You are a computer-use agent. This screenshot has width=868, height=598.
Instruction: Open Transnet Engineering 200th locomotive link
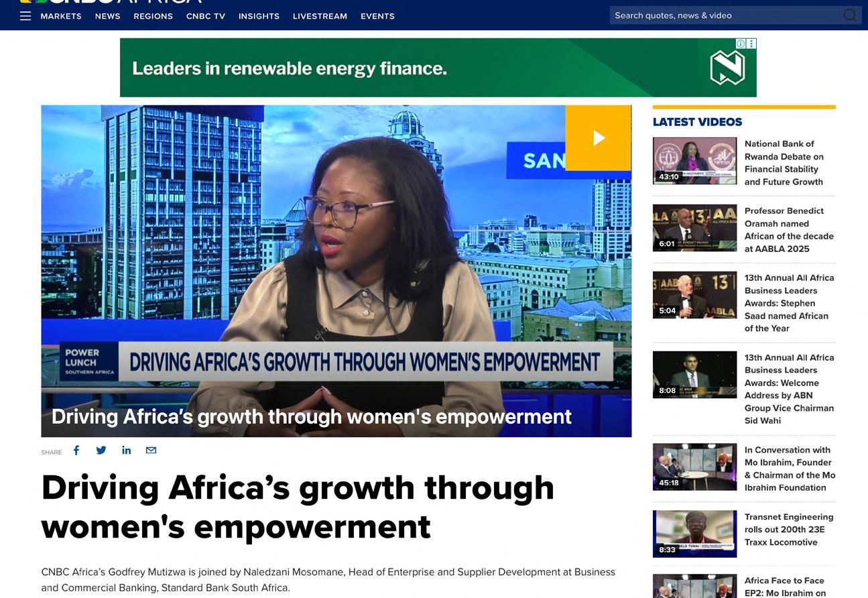click(789, 530)
